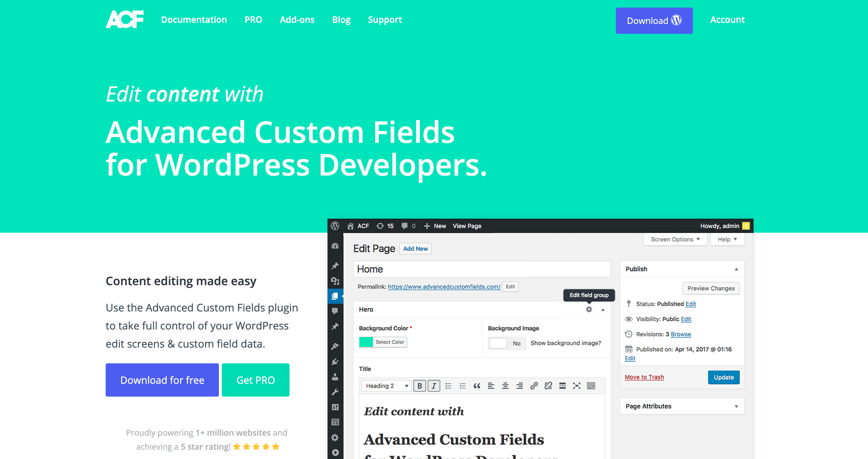Click the Edit permalink button

[510, 287]
